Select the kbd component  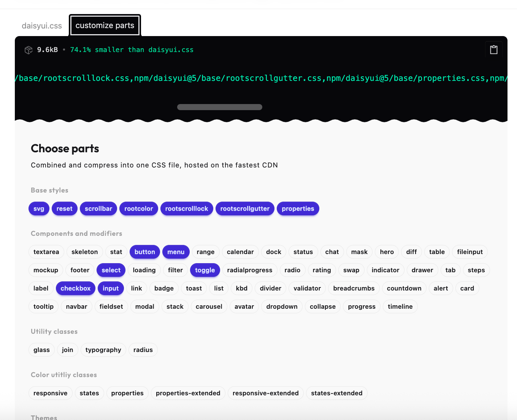click(242, 288)
